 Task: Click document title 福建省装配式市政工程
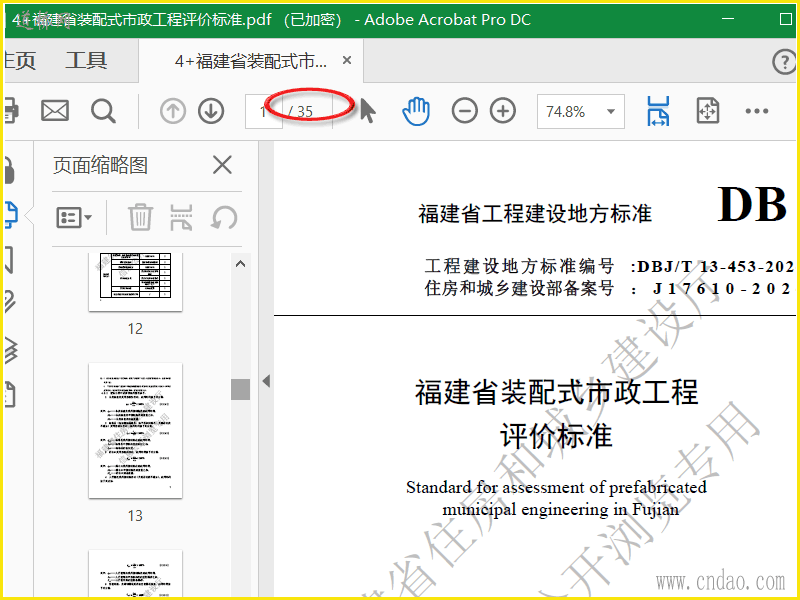pyautogui.click(x=556, y=392)
